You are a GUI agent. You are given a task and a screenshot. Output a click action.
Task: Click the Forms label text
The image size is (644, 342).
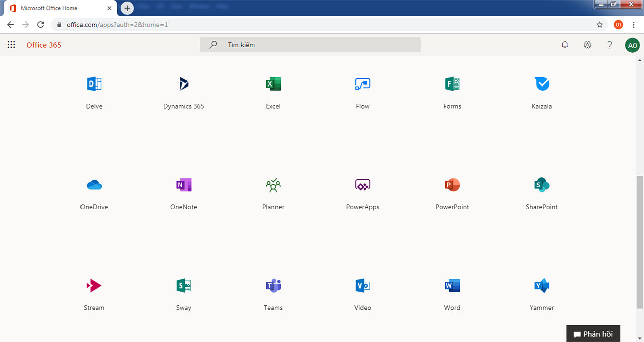(452, 106)
